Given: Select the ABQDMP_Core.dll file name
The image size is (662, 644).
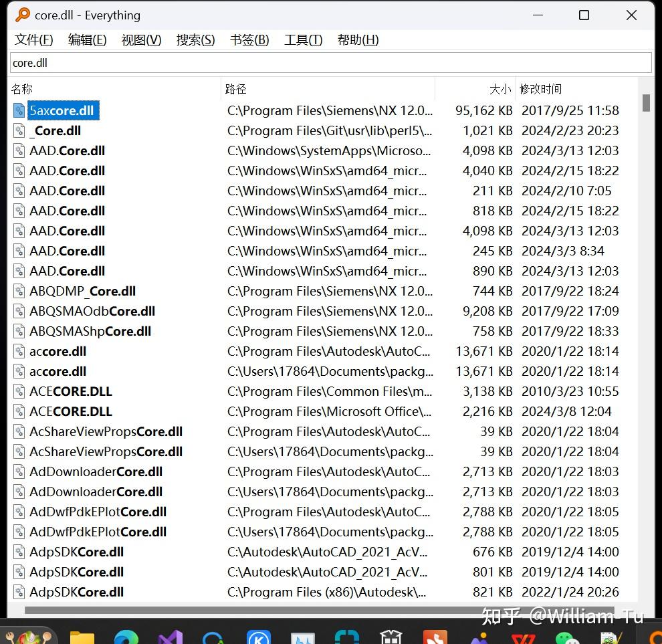Looking at the screenshot, I should (x=83, y=292).
